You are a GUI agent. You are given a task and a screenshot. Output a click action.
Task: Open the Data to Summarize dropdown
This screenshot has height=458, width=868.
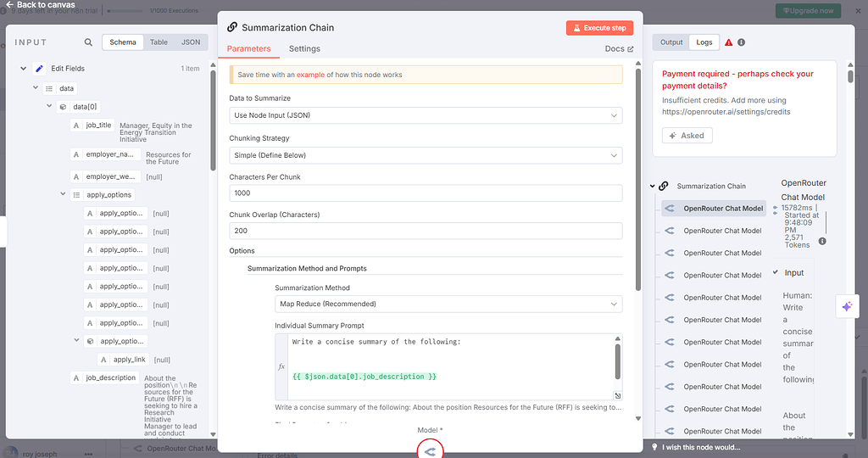426,115
